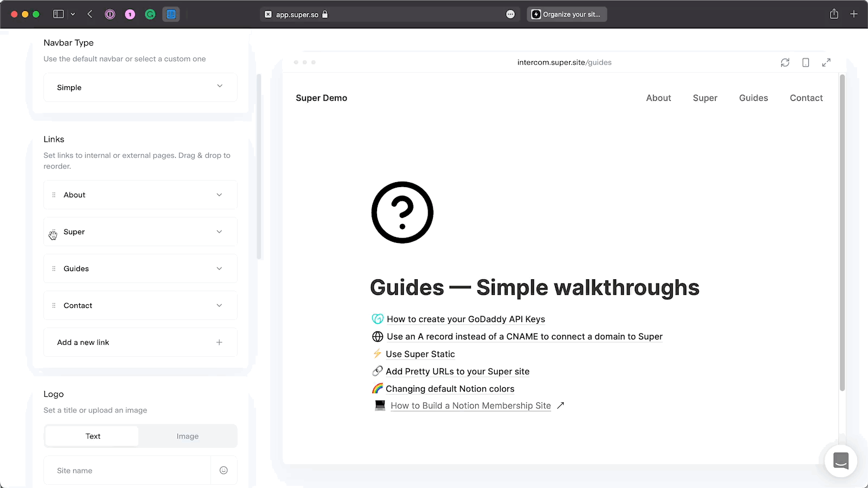The width and height of the screenshot is (868, 488).
Task: Grab the drag handle for About link
Action: point(54,195)
